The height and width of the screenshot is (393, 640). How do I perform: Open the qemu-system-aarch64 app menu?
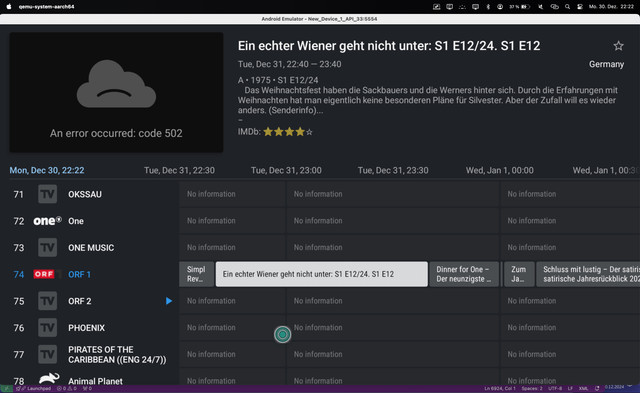(x=47, y=7)
